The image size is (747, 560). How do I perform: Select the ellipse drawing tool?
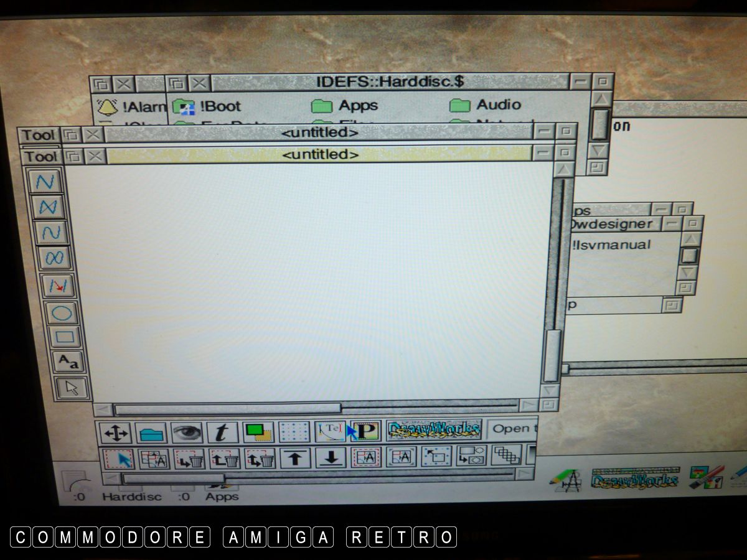pos(61,312)
